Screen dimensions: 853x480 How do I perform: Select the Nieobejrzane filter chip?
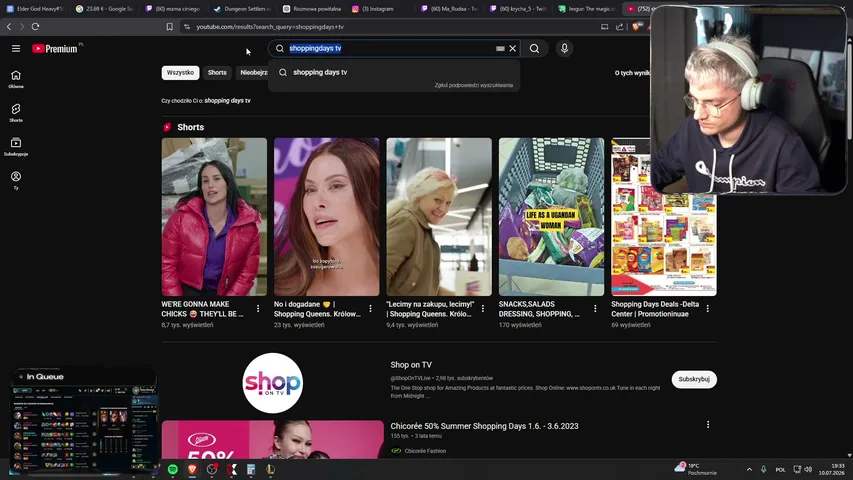tap(252, 72)
